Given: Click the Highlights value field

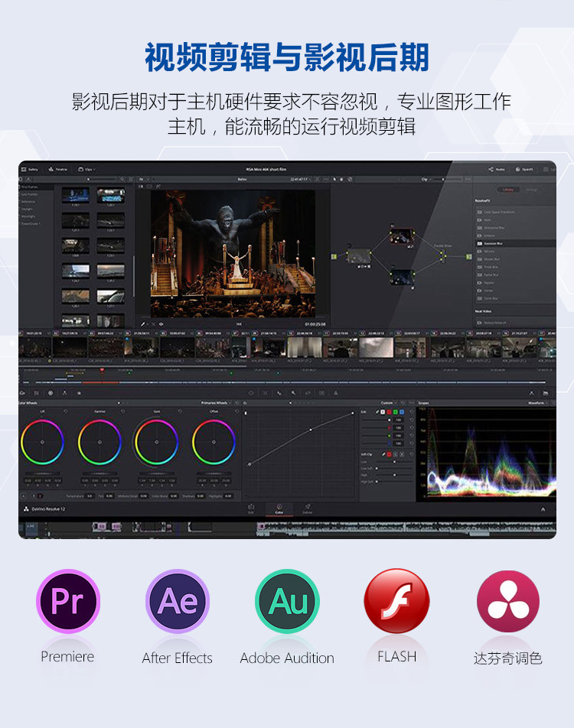Looking at the screenshot, I should (x=228, y=496).
